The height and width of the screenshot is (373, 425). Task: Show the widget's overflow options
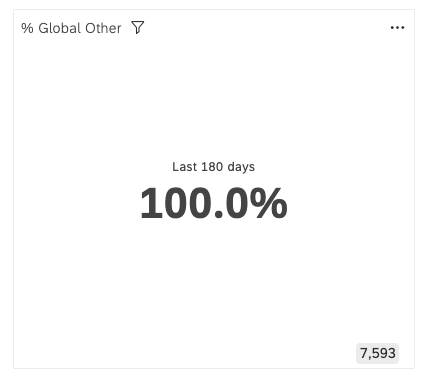click(x=397, y=28)
